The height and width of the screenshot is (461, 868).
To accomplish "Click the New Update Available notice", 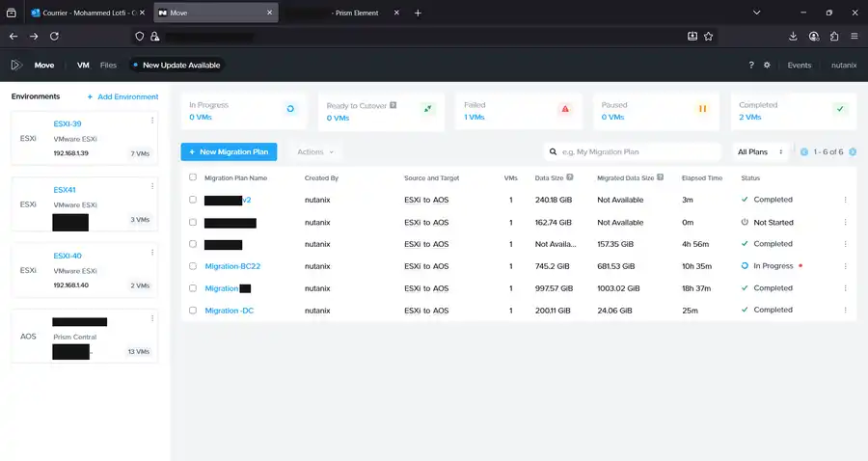I will click(177, 65).
